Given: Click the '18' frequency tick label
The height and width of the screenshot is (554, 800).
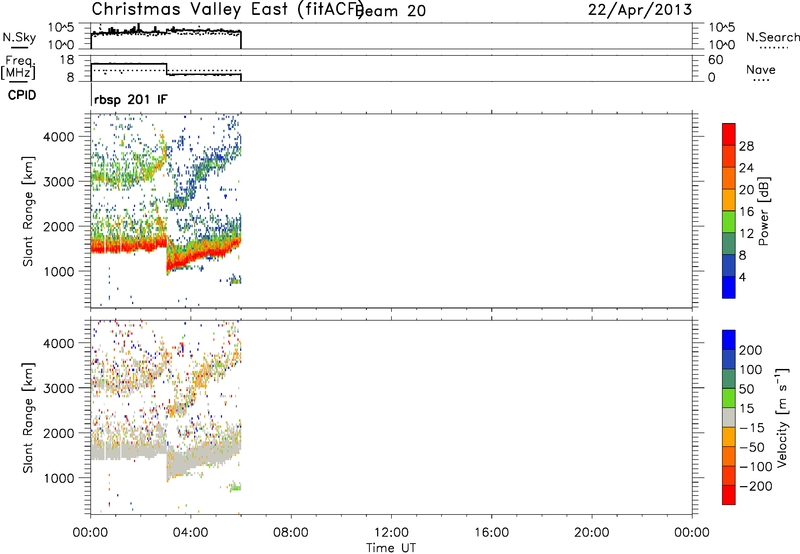Looking at the screenshot, I should 67,60.
